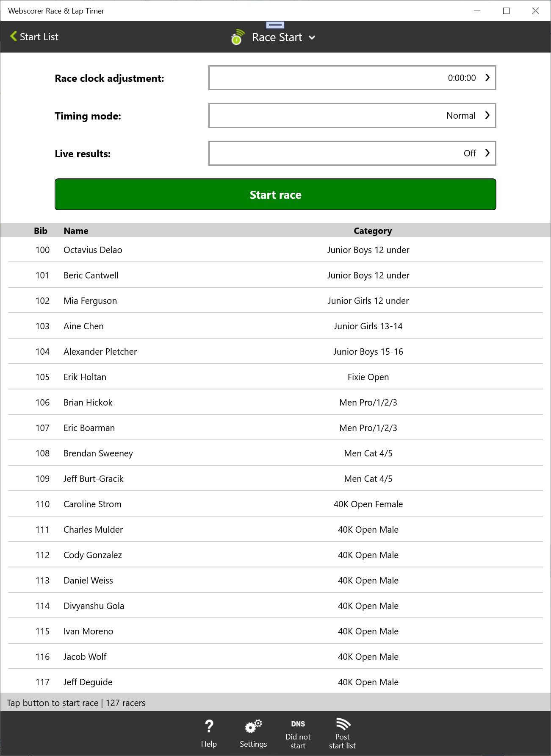Open Settings via the gears icon
The image size is (551, 756).
point(253,732)
